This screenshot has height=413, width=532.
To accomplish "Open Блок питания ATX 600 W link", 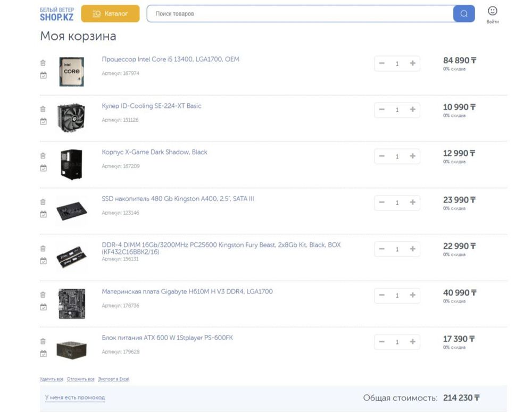I will 167,338.
